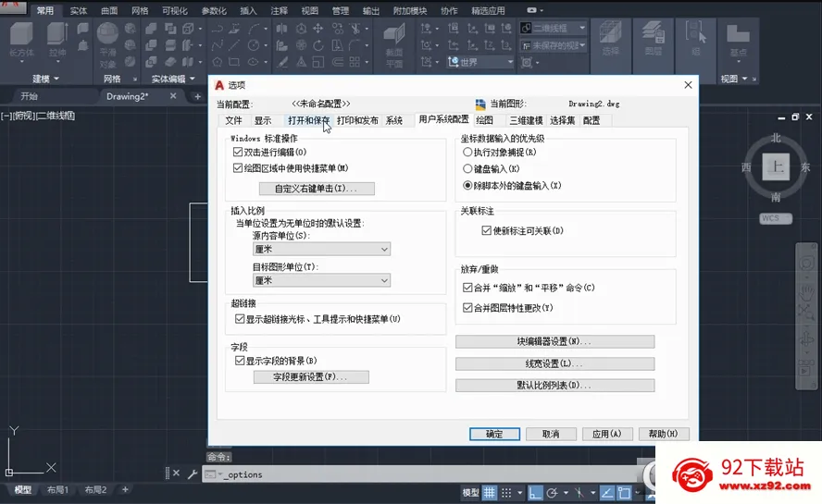
Task: Open 线宽设置 settings
Action: click(554, 363)
